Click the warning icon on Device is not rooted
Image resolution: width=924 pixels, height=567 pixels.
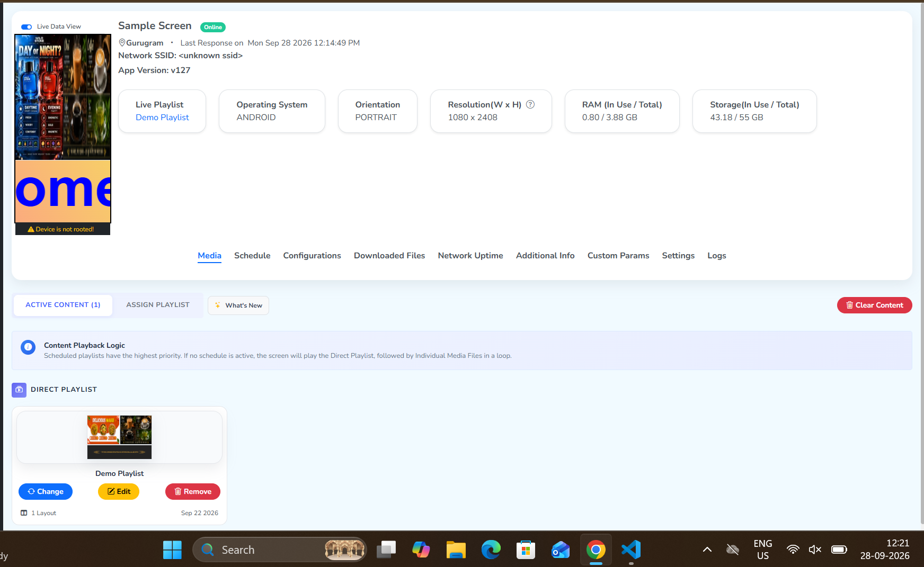click(x=31, y=229)
